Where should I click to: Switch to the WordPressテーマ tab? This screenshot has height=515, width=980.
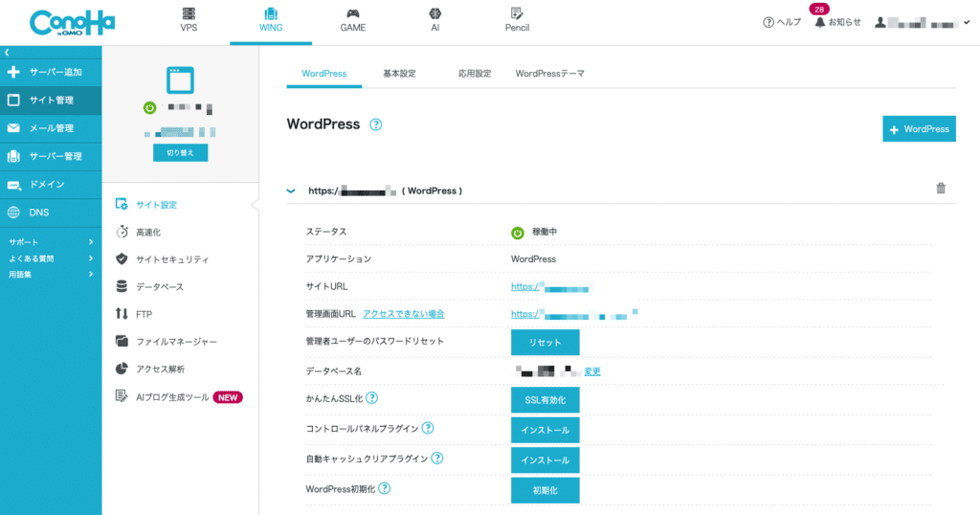(x=550, y=74)
